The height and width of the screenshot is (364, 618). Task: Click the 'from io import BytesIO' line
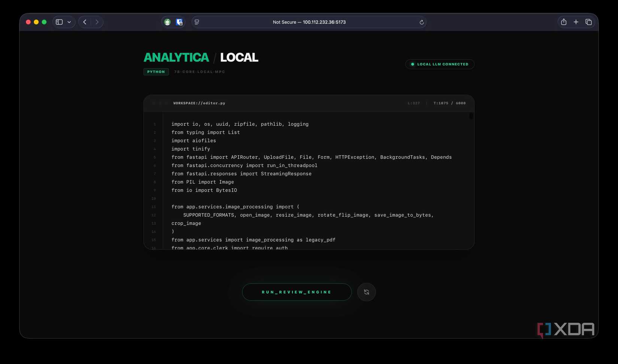click(204, 190)
